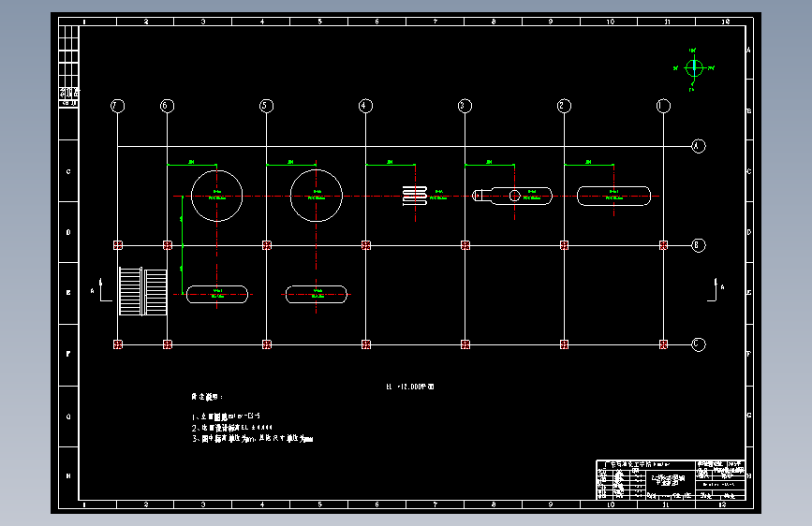The height and width of the screenshot is (526, 812).
Task: Select row axis bubble B
Action: pos(699,245)
